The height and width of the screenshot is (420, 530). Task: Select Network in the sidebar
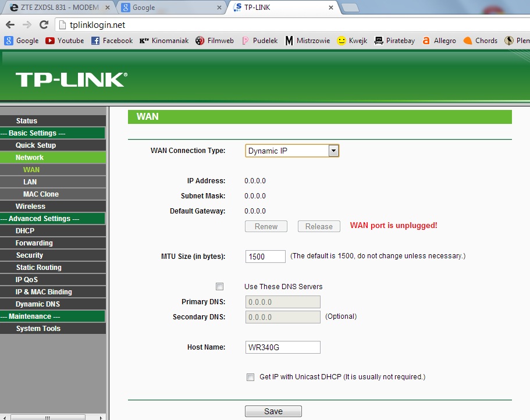53,158
